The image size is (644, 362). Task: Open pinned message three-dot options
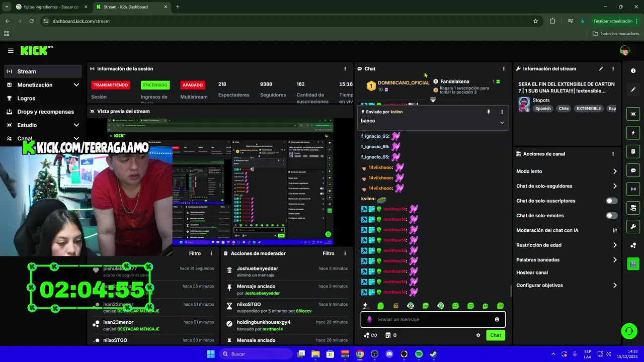[x=502, y=112]
